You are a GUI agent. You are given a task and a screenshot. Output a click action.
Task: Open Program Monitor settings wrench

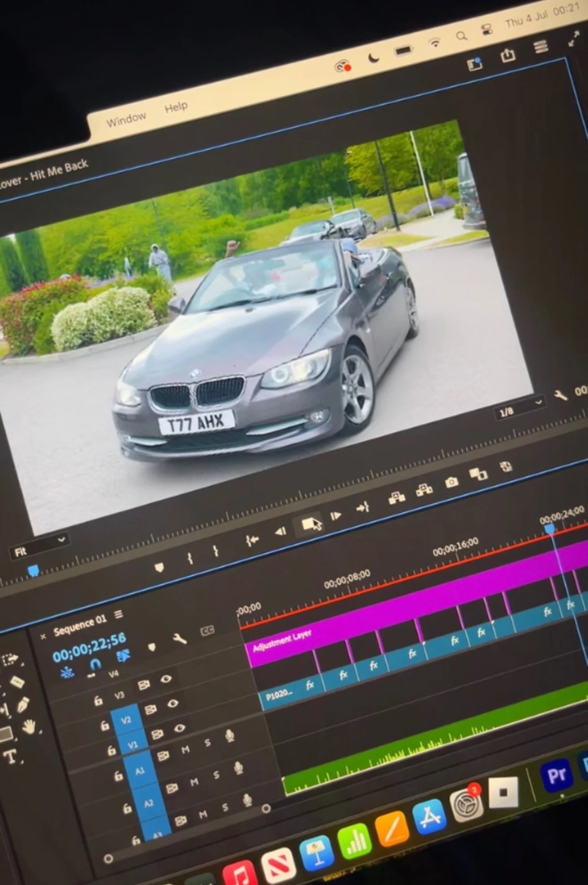(x=560, y=395)
